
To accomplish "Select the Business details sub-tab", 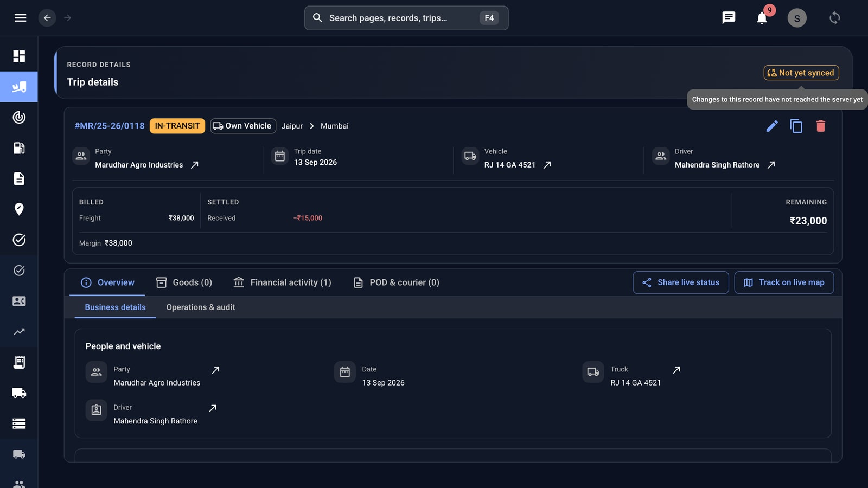I will pos(115,307).
